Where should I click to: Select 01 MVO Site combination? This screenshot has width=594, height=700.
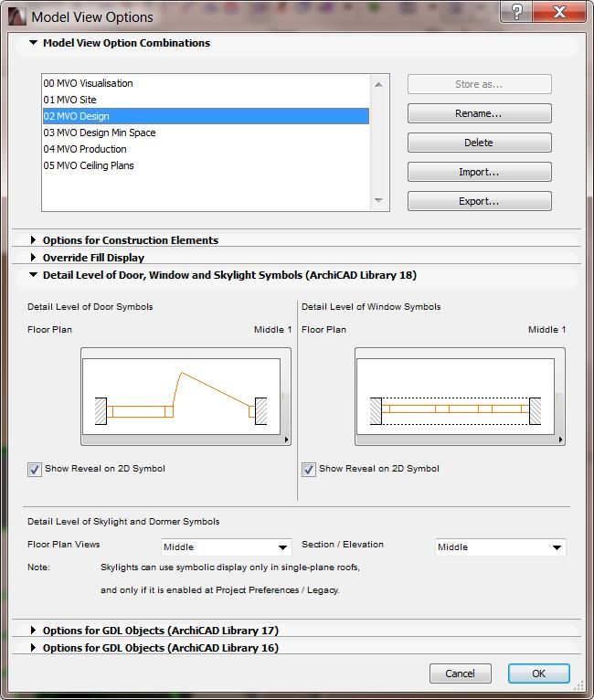pyautogui.click(x=206, y=100)
